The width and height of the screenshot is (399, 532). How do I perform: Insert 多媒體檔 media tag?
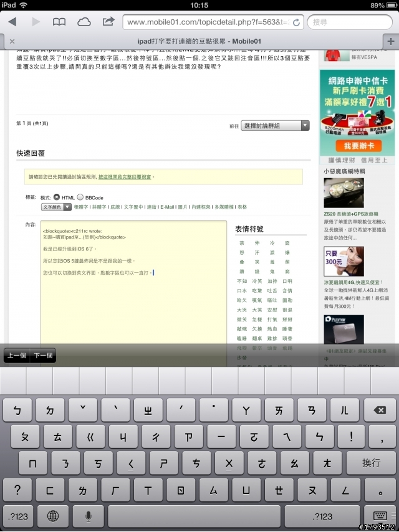point(224,207)
